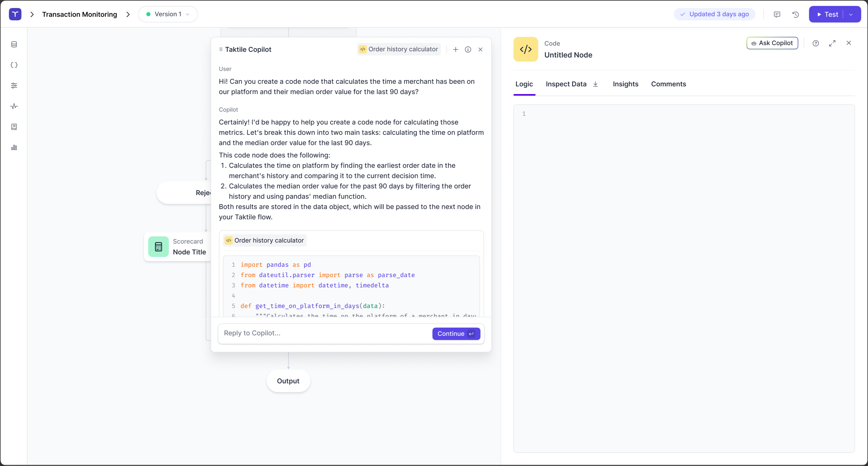The width and height of the screenshot is (868, 466).
Task: Switch to the Inspect Data tab
Action: click(566, 84)
